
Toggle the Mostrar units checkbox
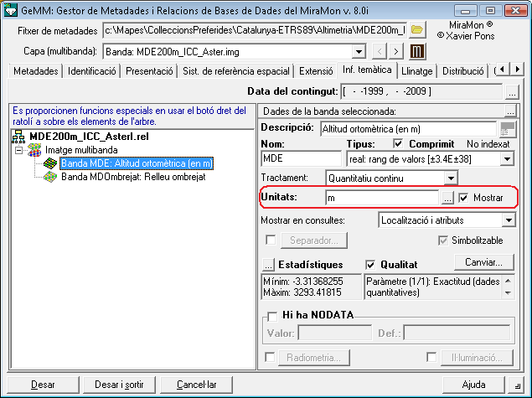coord(463,198)
